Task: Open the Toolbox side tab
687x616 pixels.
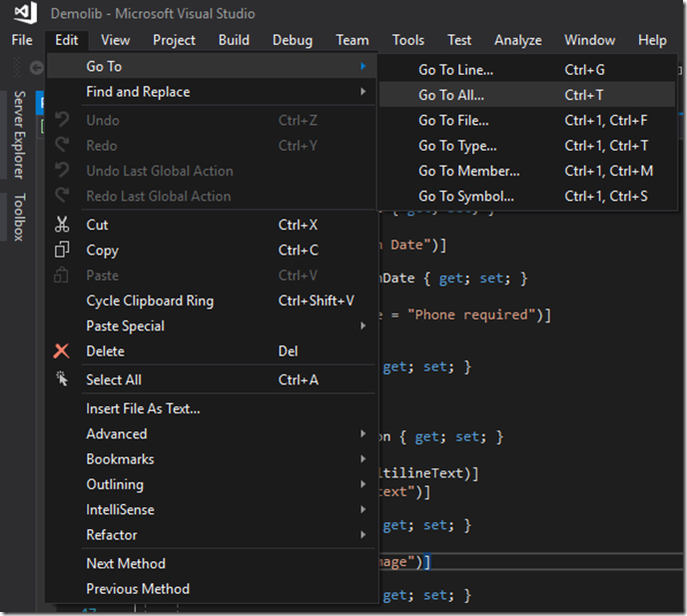Action: pyautogui.click(x=18, y=217)
